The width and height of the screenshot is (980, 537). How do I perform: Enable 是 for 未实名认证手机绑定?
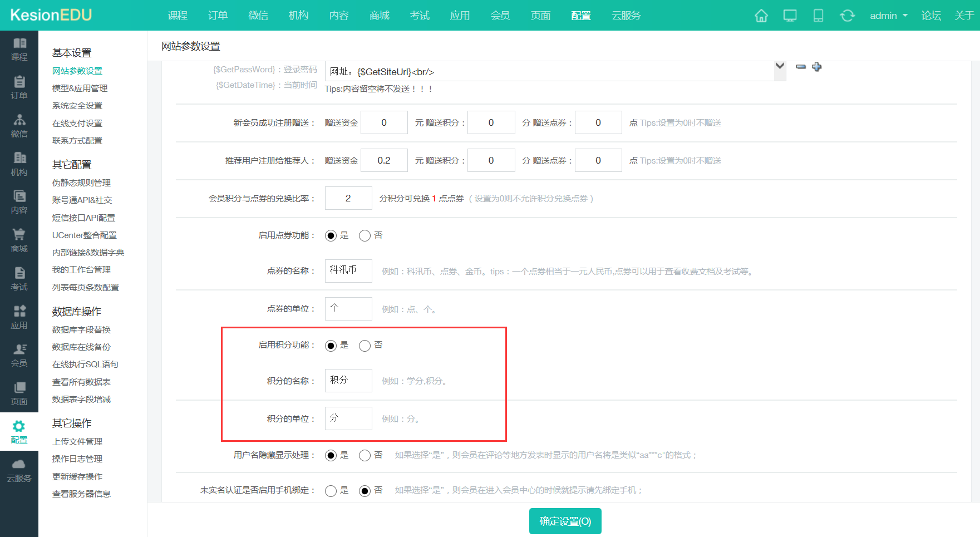pyautogui.click(x=331, y=490)
